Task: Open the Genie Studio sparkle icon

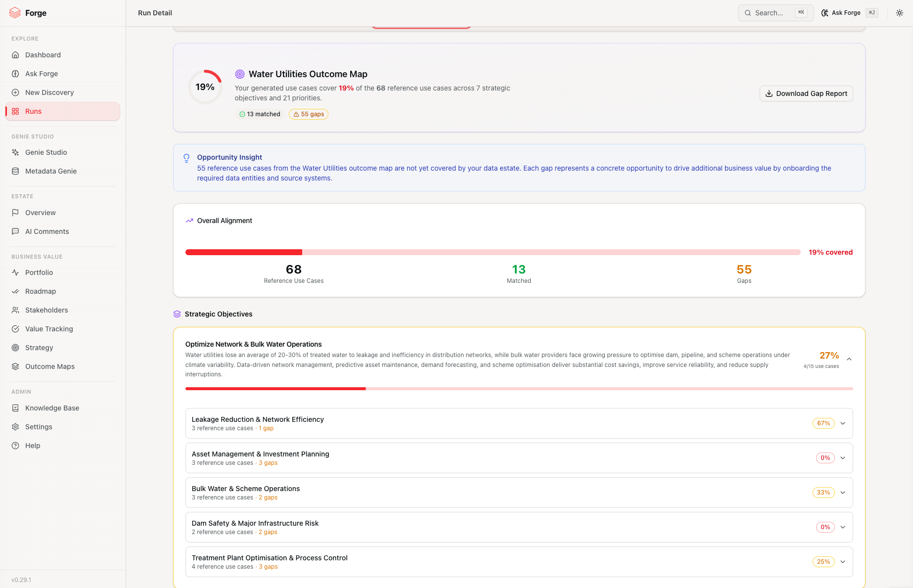Action: point(15,152)
